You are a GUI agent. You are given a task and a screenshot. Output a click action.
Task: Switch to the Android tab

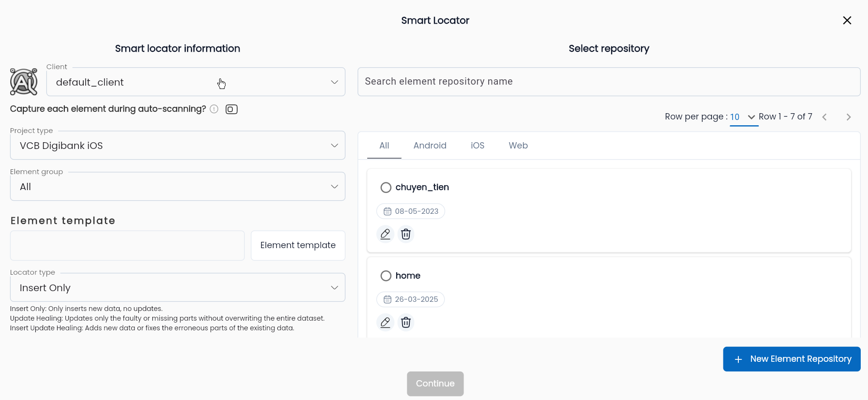click(x=430, y=146)
